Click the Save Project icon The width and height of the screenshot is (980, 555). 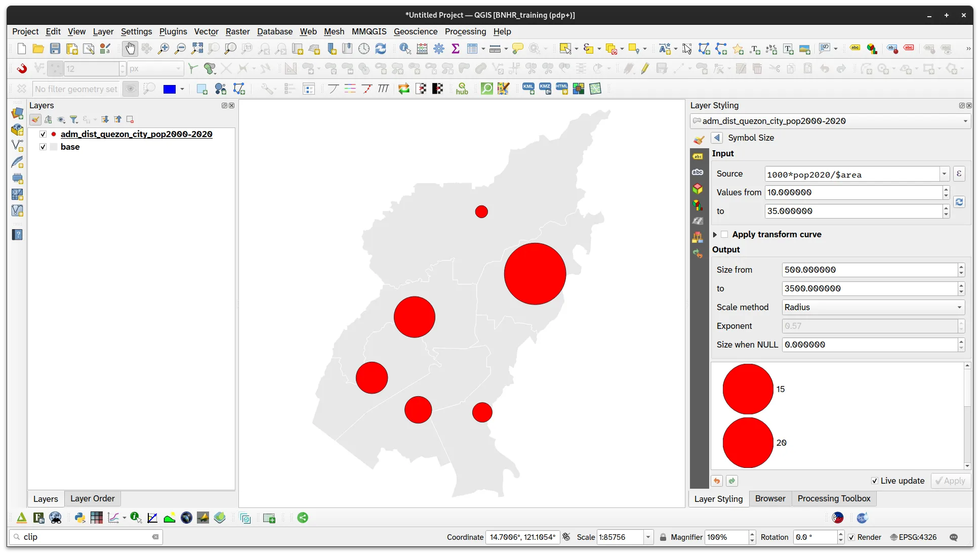pyautogui.click(x=55, y=49)
